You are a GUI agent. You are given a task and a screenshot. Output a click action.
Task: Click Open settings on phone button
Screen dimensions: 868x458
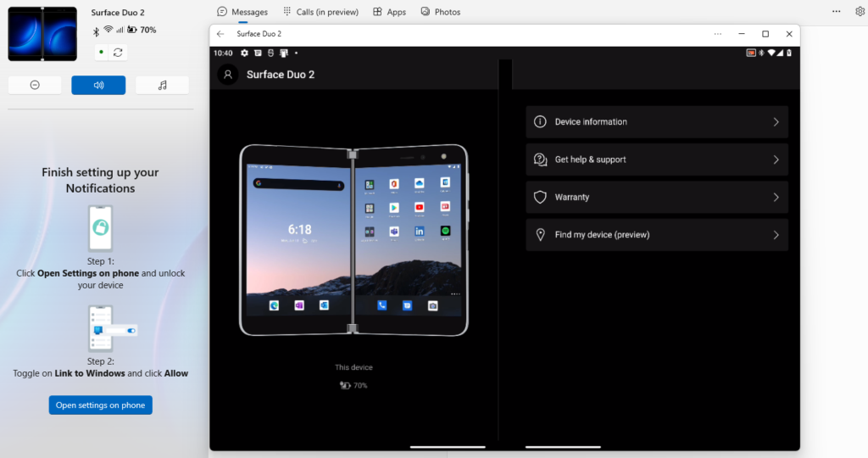pos(100,405)
